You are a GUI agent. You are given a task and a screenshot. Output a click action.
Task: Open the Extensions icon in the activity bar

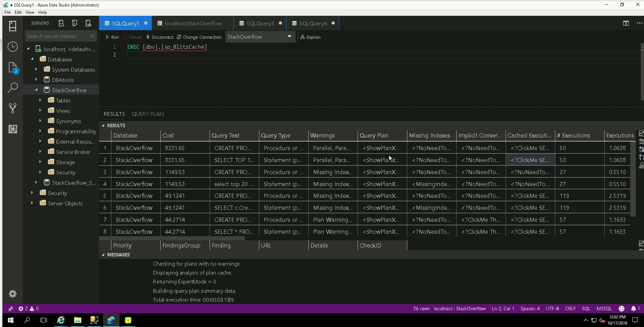(13, 129)
